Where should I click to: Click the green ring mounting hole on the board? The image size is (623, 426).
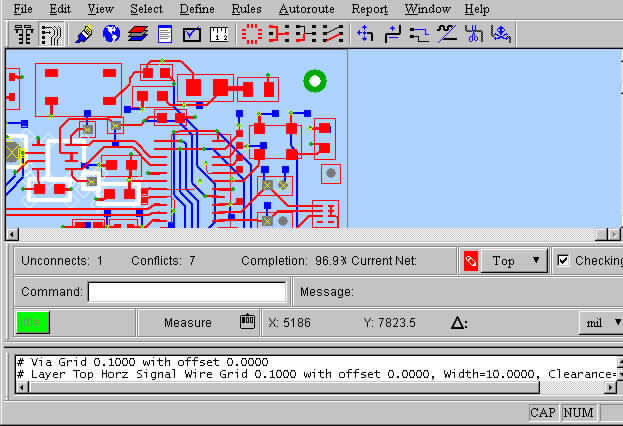pos(315,81)
